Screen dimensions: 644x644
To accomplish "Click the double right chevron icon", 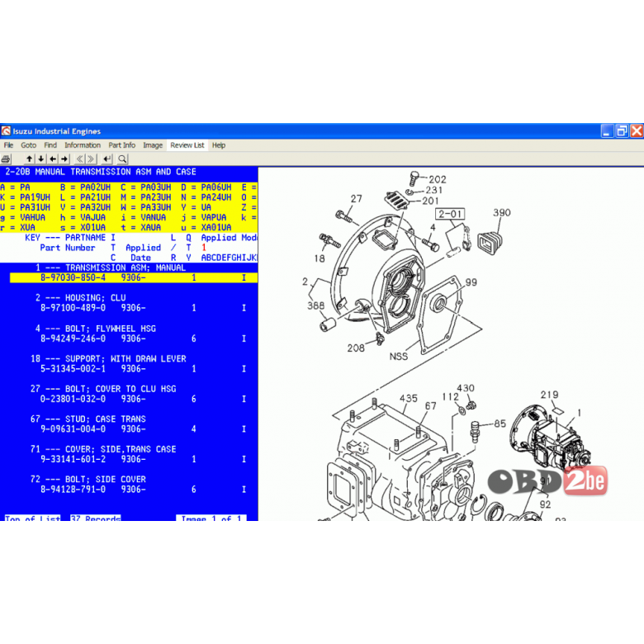I will tap(91, 159).
